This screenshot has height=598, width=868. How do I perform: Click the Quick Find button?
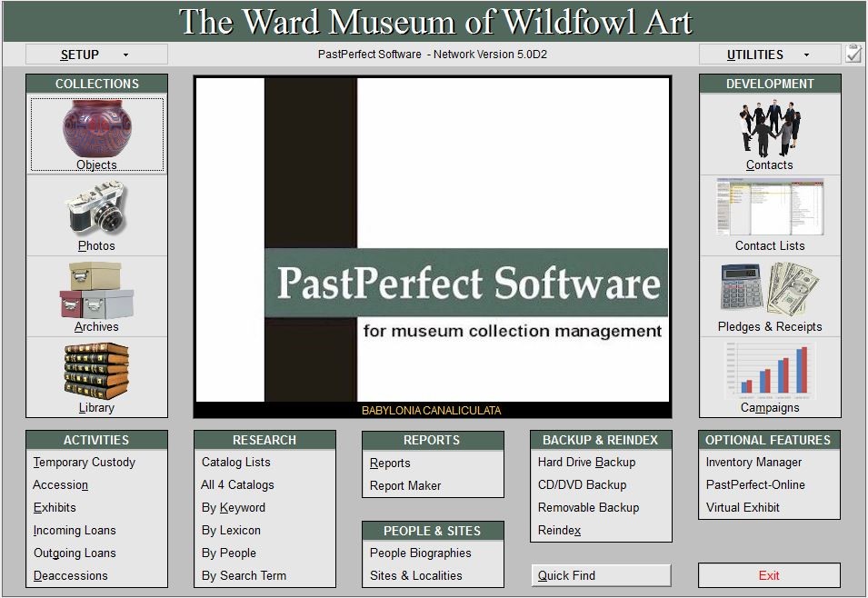tap(601, 575)
